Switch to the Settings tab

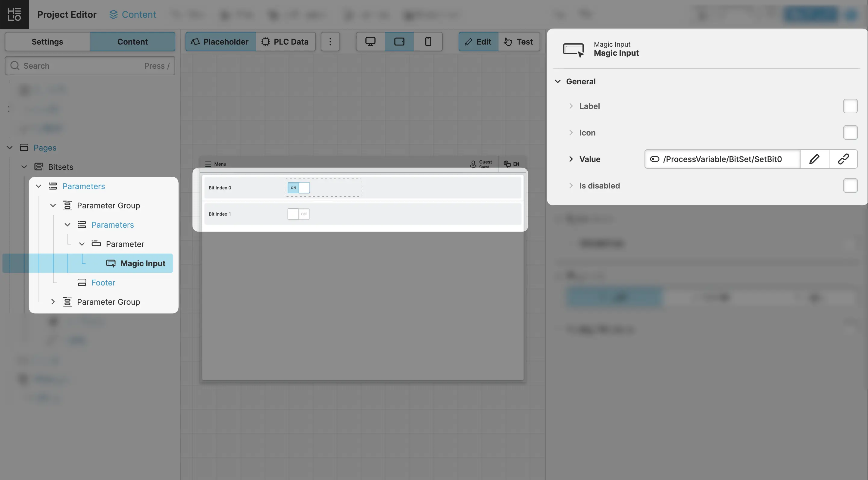[47, 42]
